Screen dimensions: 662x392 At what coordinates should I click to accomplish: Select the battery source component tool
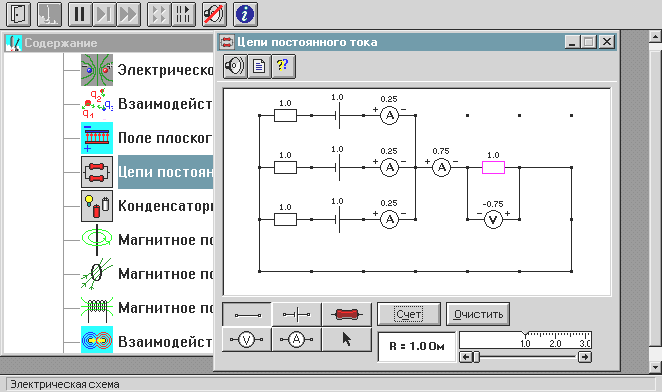pos(296,314)
